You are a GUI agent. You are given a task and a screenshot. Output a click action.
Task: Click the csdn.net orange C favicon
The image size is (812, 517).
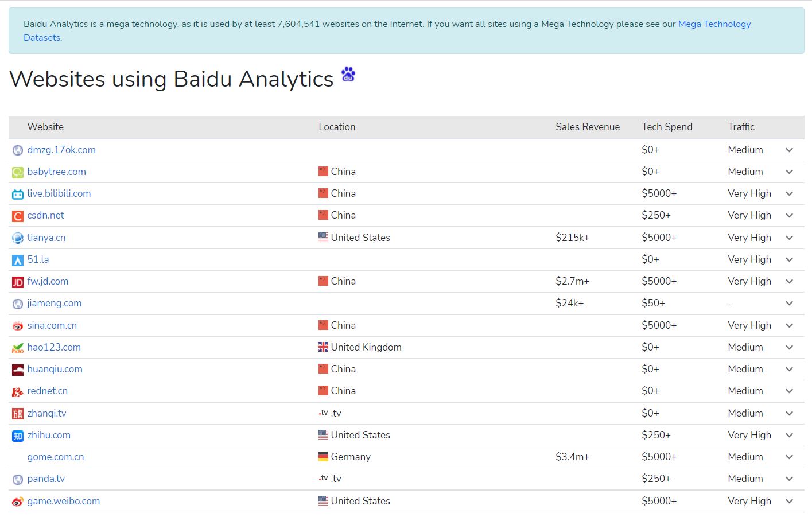18,216
